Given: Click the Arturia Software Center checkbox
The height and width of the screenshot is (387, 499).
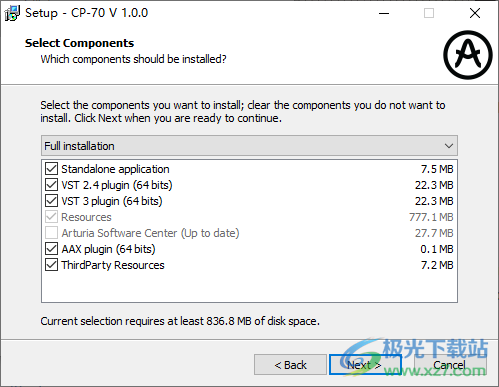Looking at the screenshot, I should (x=51, y=233).
